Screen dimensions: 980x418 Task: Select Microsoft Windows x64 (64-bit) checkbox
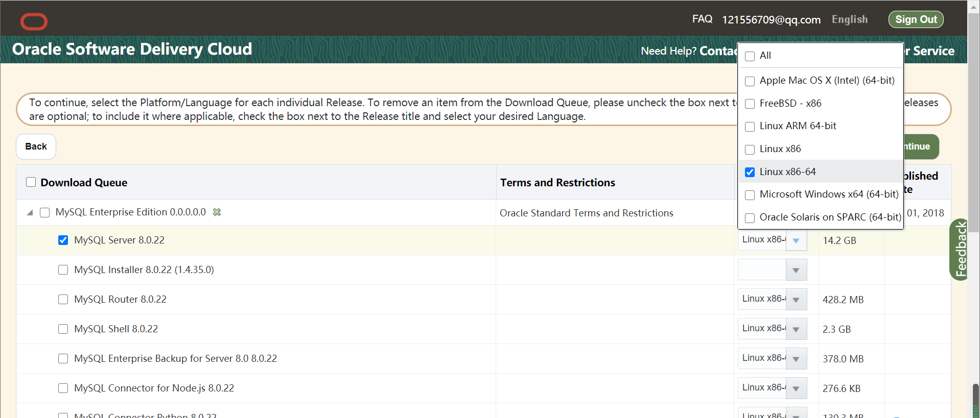coord(750,195)
